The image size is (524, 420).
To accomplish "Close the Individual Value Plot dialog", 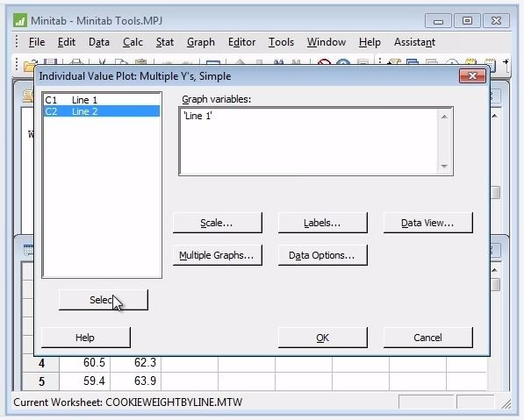I will 472,76.
